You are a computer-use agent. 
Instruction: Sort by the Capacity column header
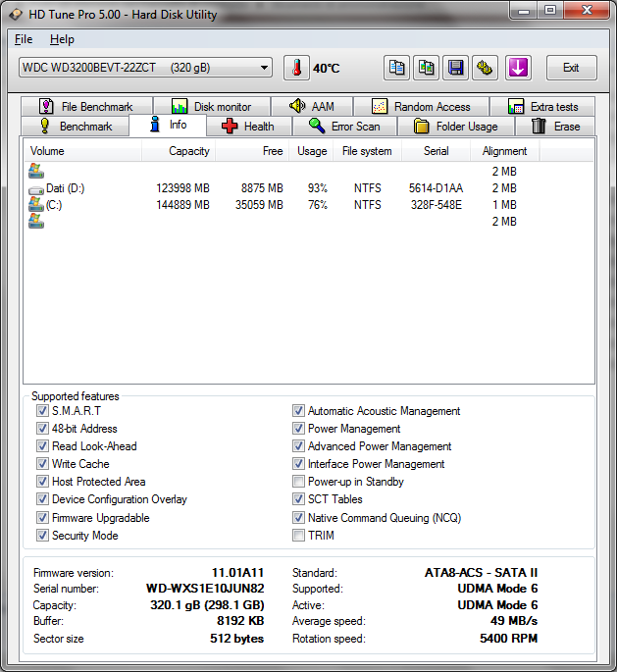coord(178,151)
